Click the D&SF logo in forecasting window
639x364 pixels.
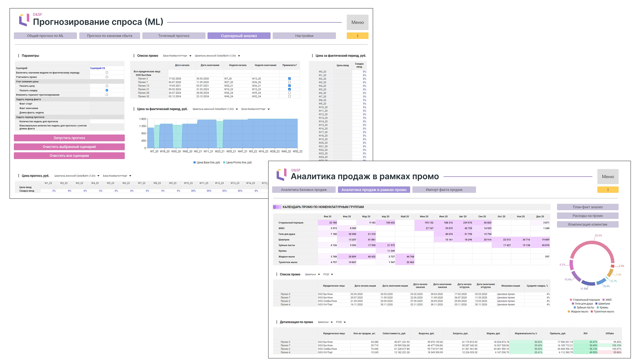pos(24,20)
